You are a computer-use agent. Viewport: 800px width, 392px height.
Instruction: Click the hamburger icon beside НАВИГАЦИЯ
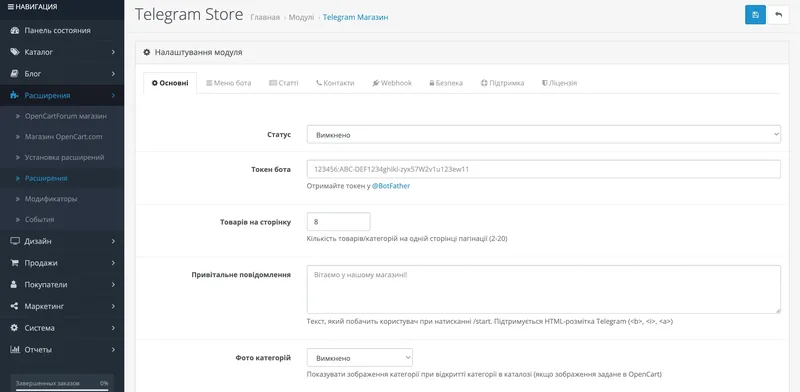click(x=11, y=7)
